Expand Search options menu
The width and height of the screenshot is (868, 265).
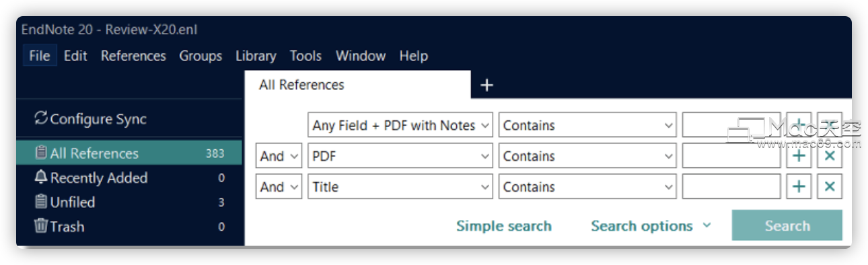tap(651, 226)
